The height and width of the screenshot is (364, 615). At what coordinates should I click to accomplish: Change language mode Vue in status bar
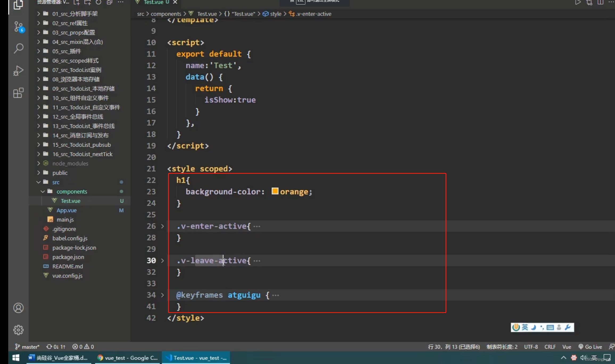coord(567,347)
